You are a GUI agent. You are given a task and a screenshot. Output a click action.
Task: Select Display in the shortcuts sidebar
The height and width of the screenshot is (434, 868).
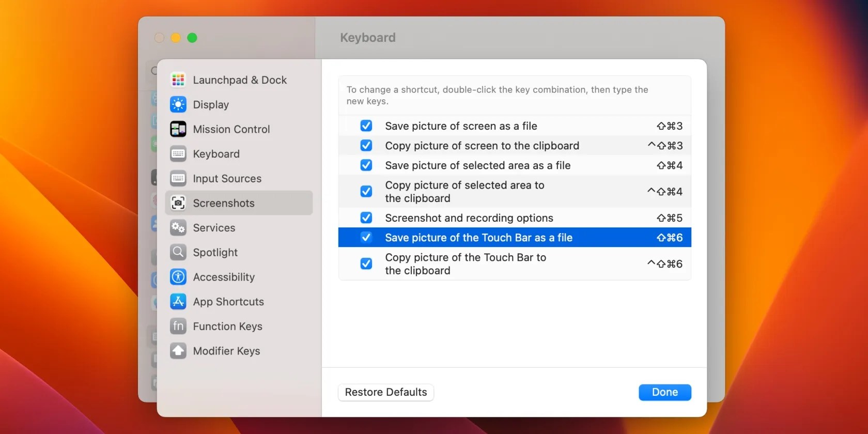pos(239,104)
